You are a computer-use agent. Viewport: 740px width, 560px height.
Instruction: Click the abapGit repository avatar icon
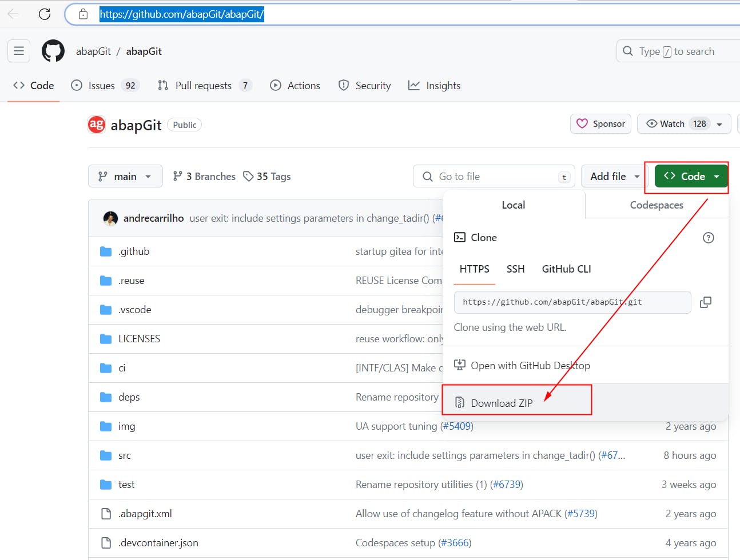(97, 125)
